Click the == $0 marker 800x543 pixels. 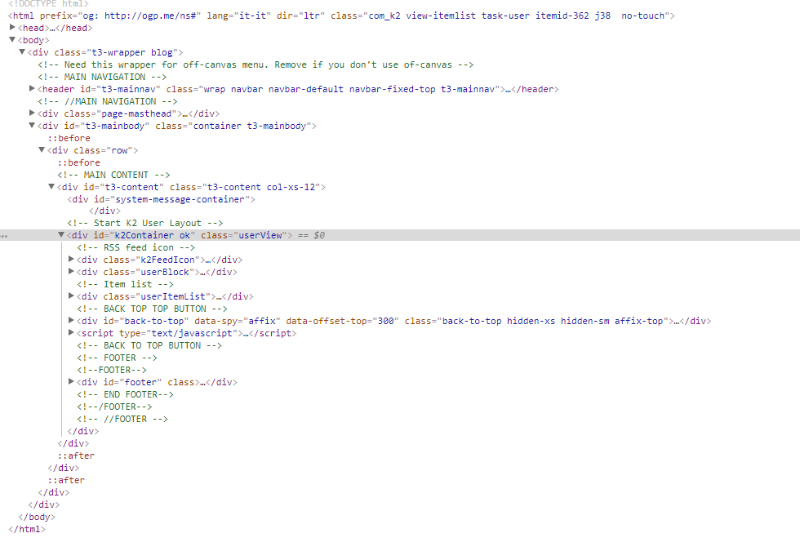pyautogui.click(x=311, y=235)
